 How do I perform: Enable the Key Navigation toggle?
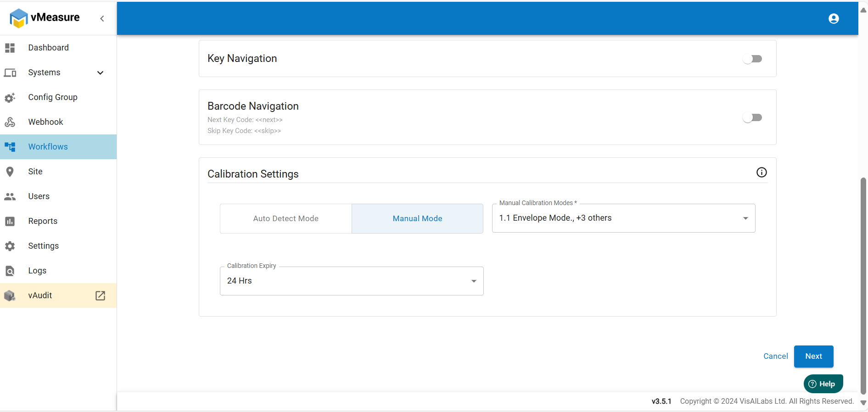tap(752, 59)
